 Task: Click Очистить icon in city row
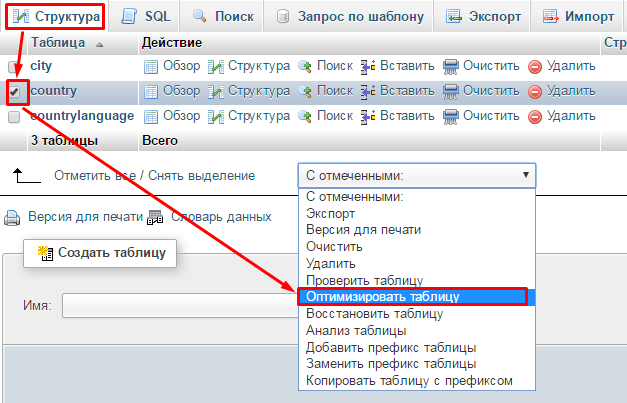click(450, 67)
